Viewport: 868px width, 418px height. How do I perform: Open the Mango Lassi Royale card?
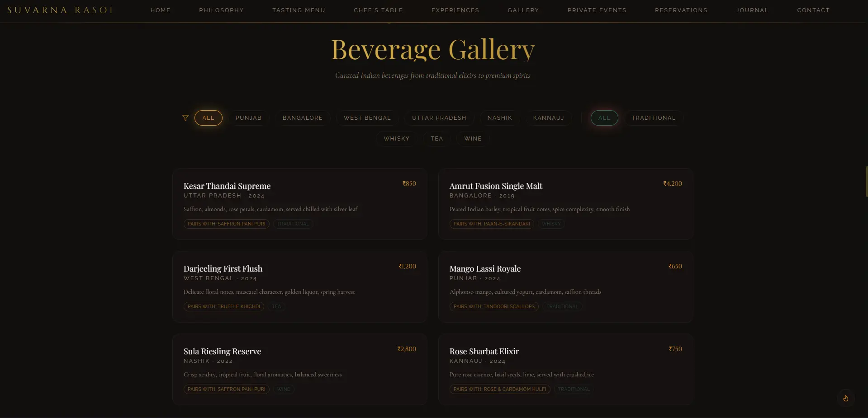click(565, 287)
